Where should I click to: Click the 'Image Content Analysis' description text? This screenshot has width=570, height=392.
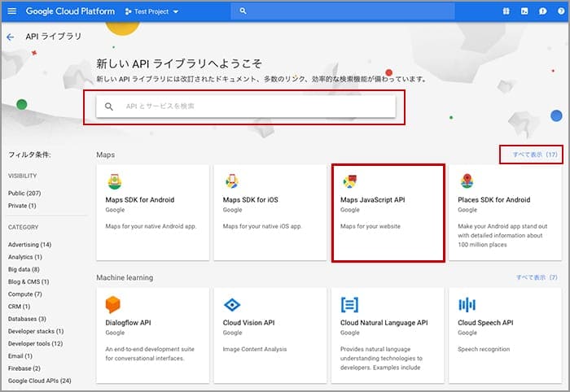[254, 349]
